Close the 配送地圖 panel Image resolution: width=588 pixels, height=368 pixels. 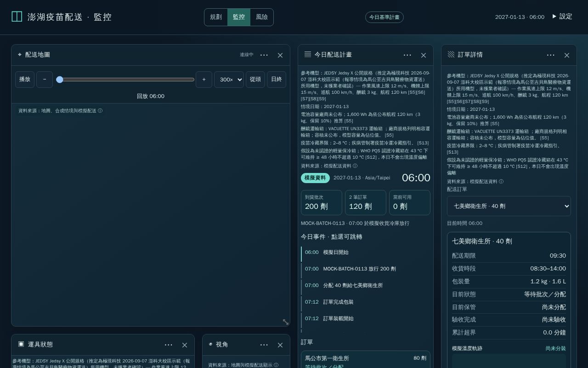pos(280,55)
